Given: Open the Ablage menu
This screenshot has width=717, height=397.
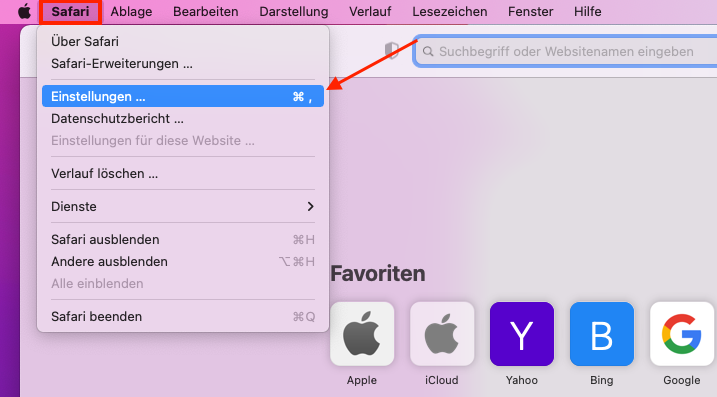Looking at the screenshot, I should (x=131, y=11).
